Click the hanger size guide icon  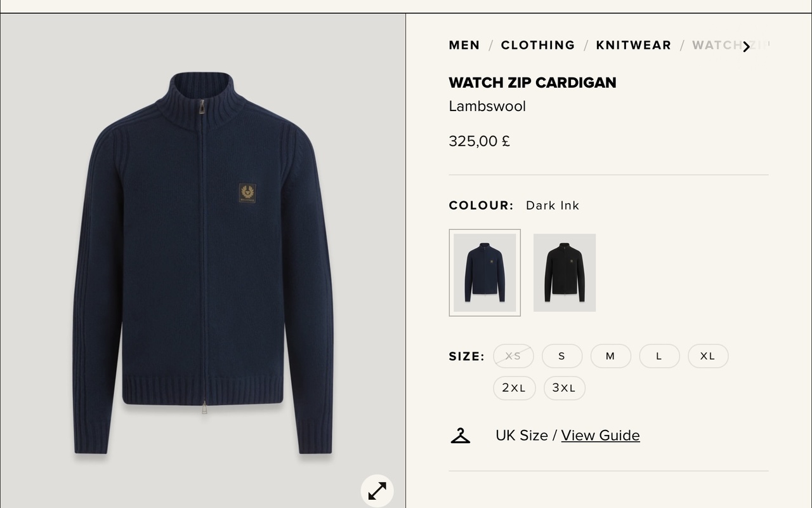(461, 436)
